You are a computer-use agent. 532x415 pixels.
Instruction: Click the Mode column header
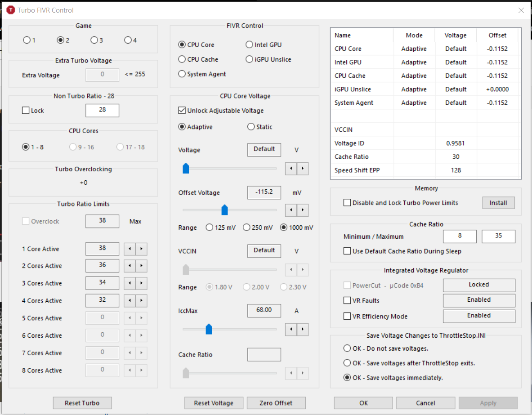click(x=414, y=35)
